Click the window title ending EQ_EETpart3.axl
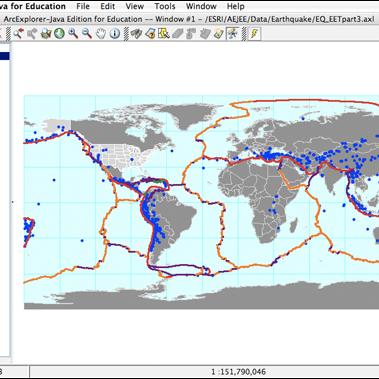Viewport: 379px width, 379px height. pos(189,19)
